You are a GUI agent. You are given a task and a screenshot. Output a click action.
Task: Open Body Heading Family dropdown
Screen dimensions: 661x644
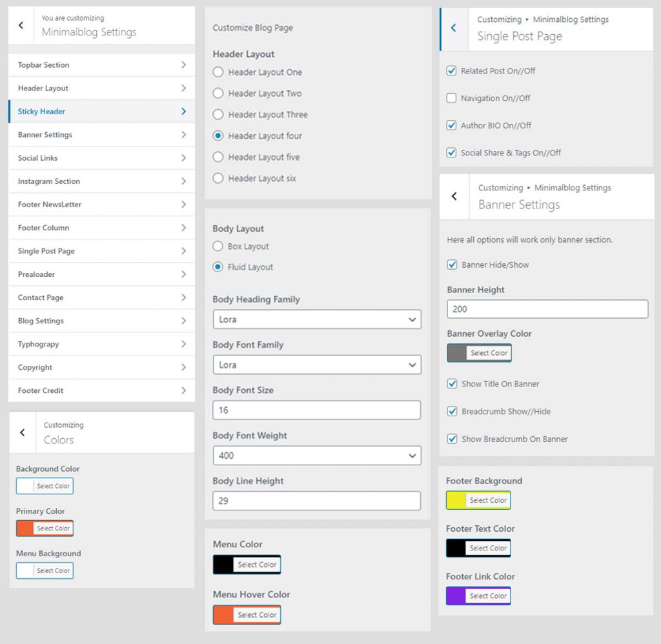[x=317, y=319]
